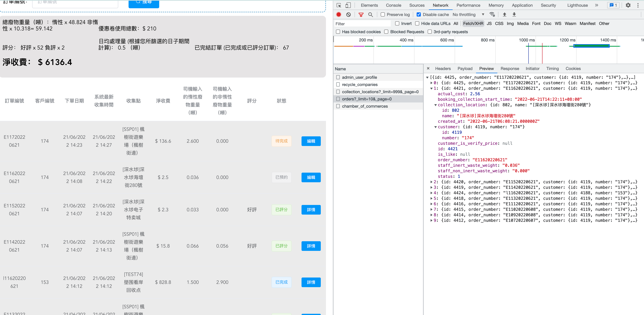
Task: Open 詳情 for order E11420220621
Action: (x=311, y=246)
